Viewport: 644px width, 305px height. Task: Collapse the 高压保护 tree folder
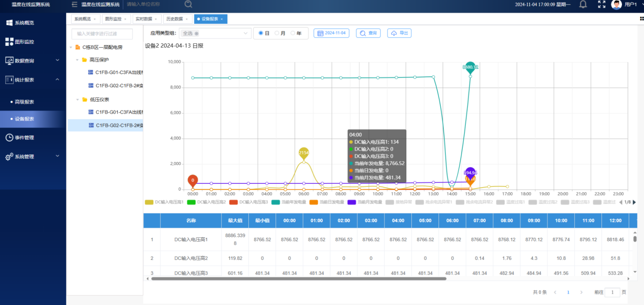(x=78, y=60)
